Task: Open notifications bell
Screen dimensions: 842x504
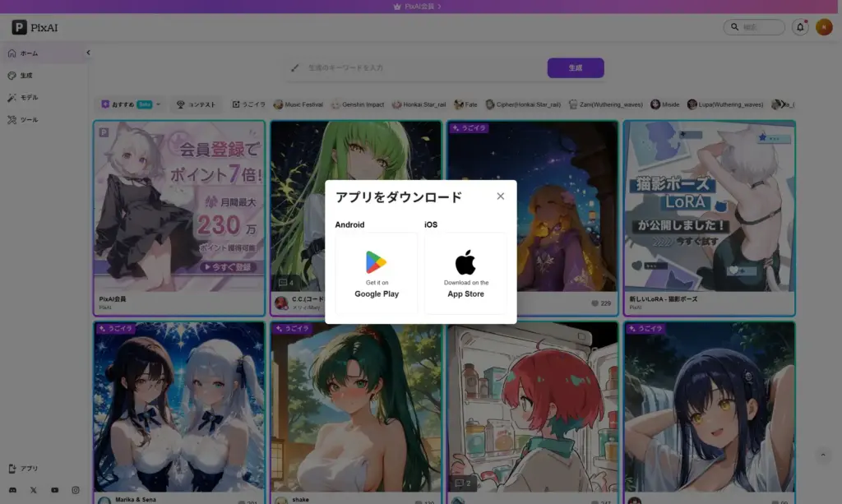Action: click(800, 27)
